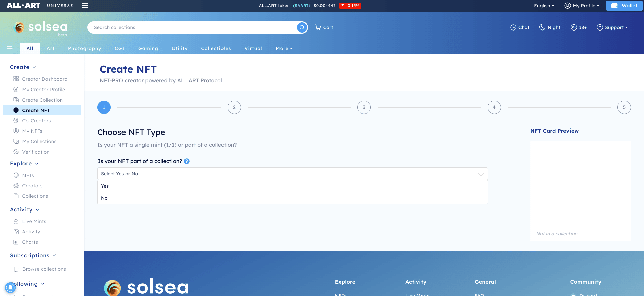Screen dimensions: 644x296
Task: Select the CGI category tab
Action: [x=120, y=48]
